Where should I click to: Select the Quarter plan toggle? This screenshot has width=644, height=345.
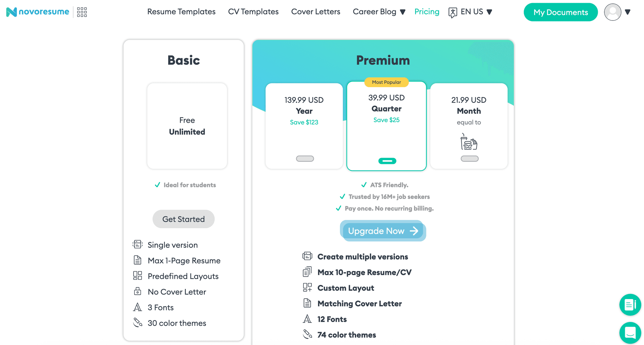pyautogui.click(x=387, y=161)
